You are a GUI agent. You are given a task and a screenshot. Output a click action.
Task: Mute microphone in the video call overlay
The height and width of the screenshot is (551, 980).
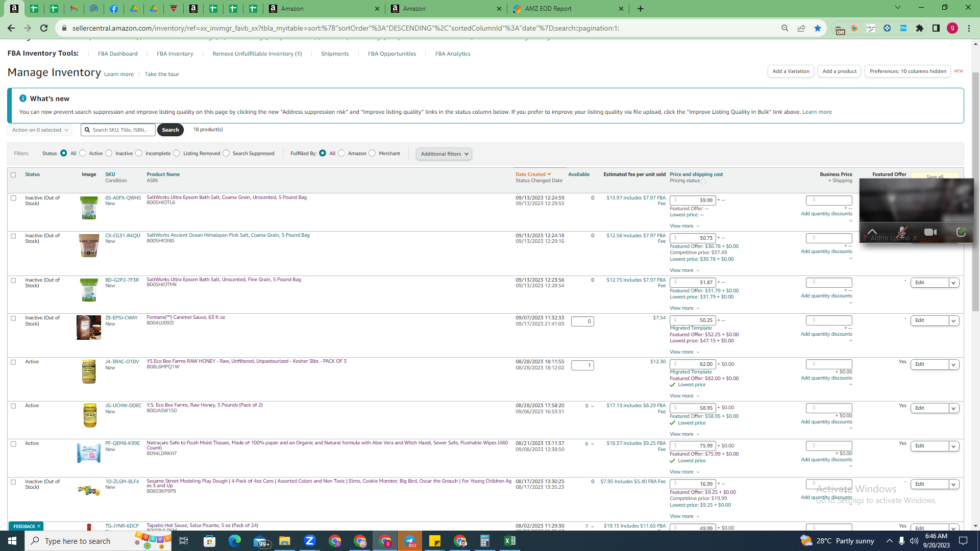pos(902,232)
